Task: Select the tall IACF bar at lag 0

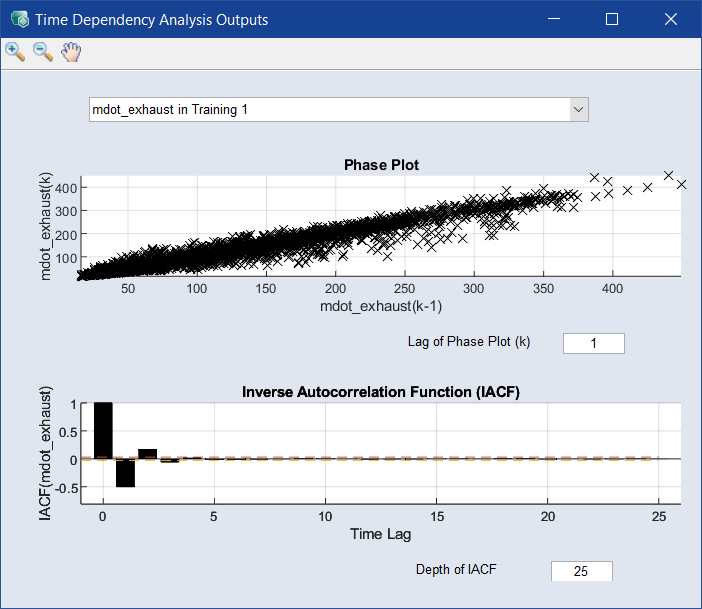Action: pyautogui.click(x=103, y=430)
